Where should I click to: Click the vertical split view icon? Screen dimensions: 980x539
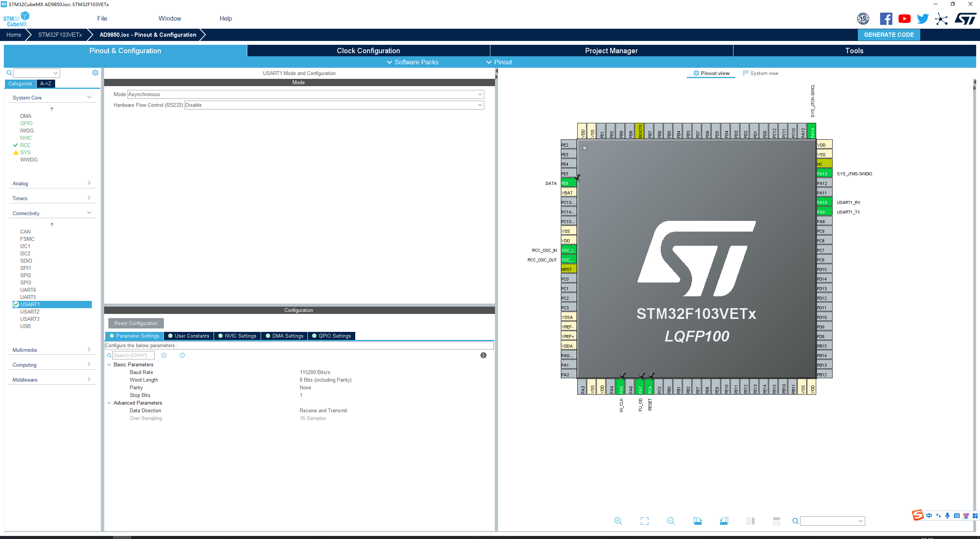[750, 521]
